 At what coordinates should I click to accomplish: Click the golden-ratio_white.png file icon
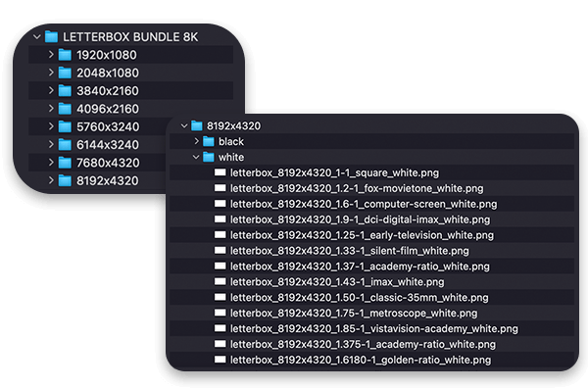(x=220, y=360)
